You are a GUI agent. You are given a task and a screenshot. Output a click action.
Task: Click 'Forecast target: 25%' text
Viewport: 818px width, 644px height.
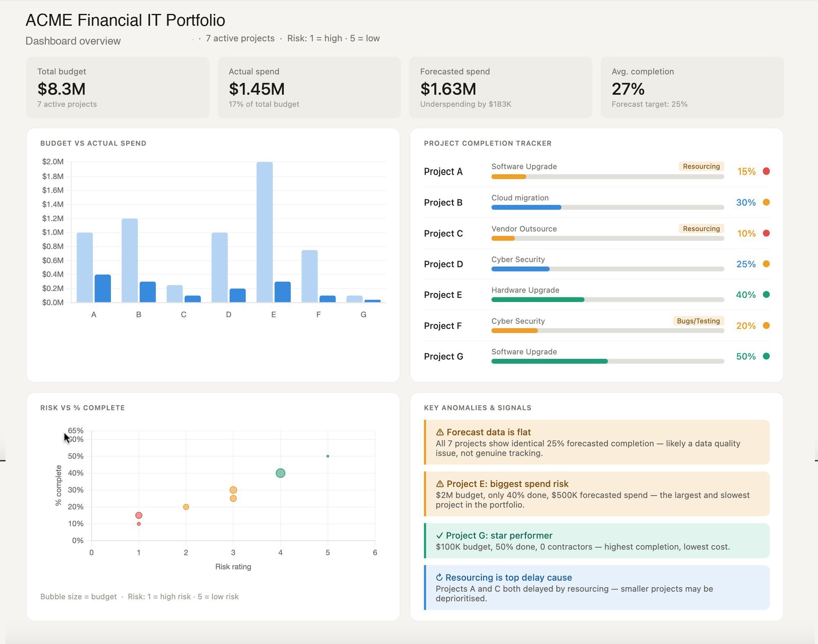[649, 104]
